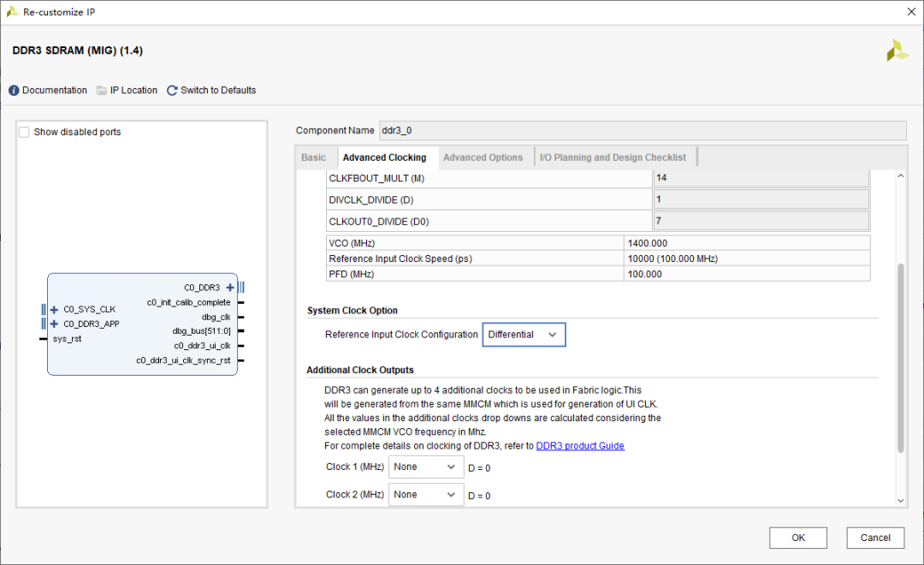Enable the Show disabled ports checkbox

coord(24,132)
